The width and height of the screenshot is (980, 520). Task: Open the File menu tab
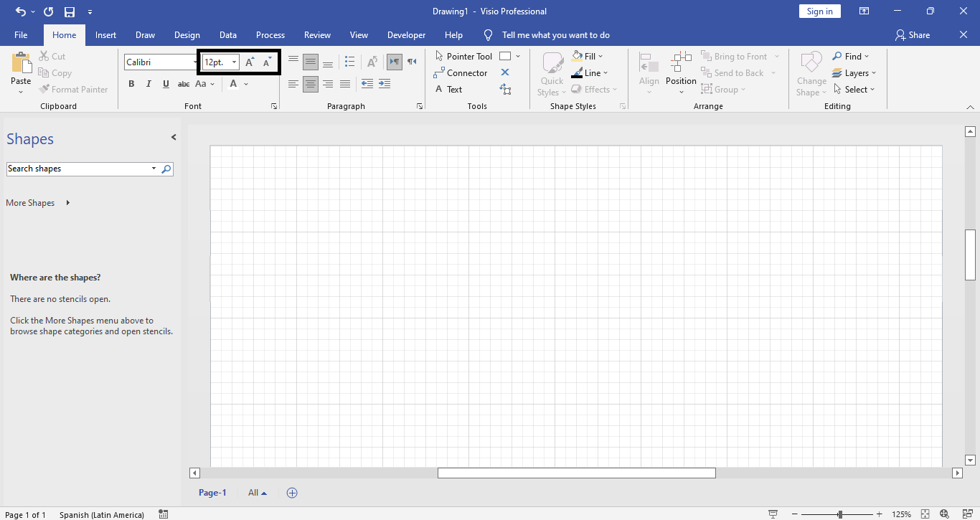coord(21,34)
